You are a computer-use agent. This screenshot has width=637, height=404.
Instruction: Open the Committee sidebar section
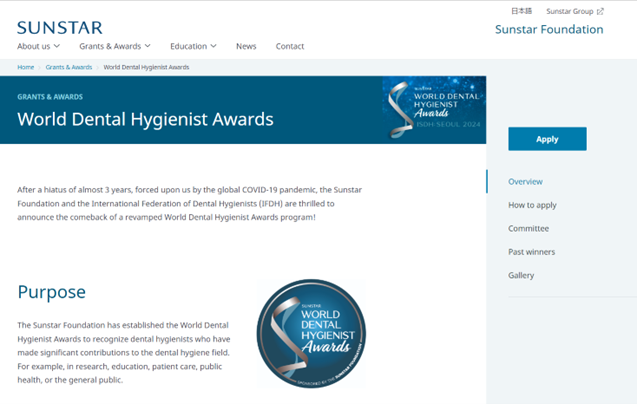tap(529, 228)
